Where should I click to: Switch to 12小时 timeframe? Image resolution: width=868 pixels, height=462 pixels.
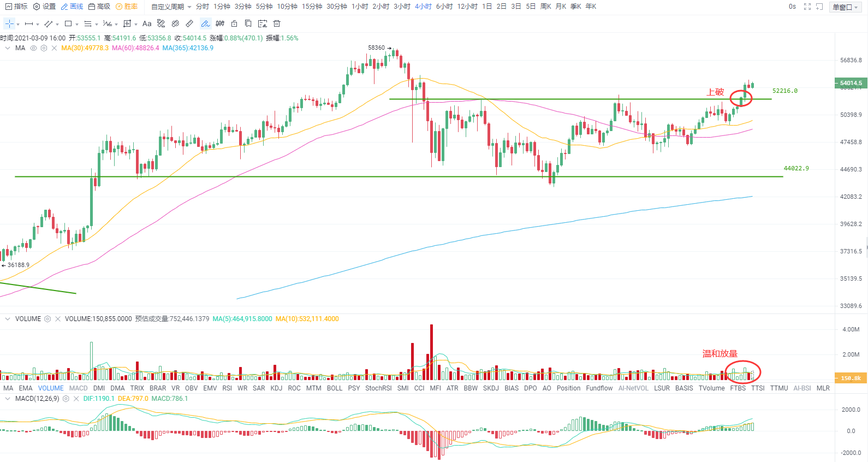467,7
